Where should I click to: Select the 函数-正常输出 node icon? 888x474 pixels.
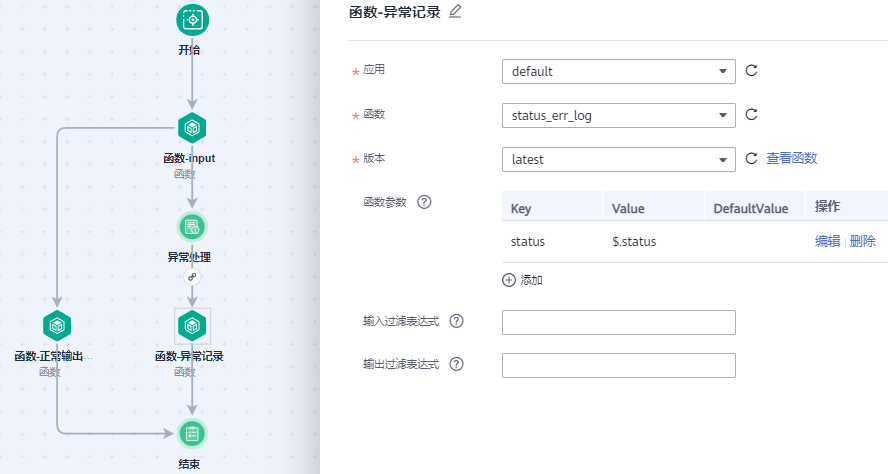(57, 325)
